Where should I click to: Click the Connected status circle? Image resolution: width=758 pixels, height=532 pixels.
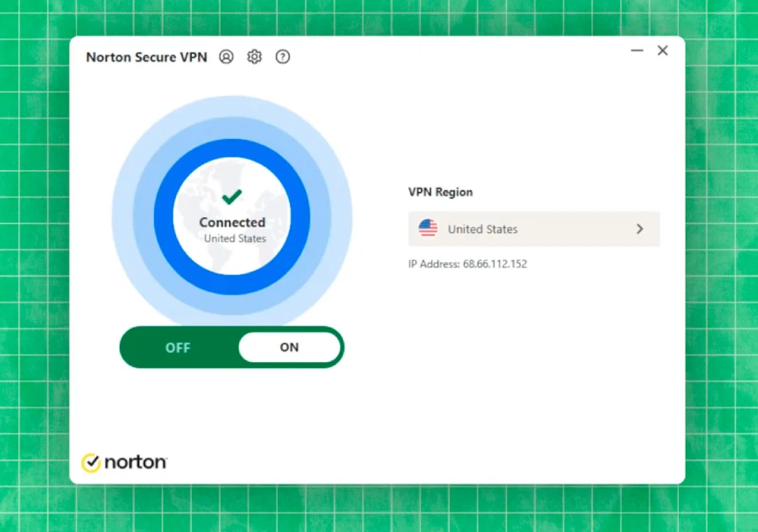tap(232, 216)
